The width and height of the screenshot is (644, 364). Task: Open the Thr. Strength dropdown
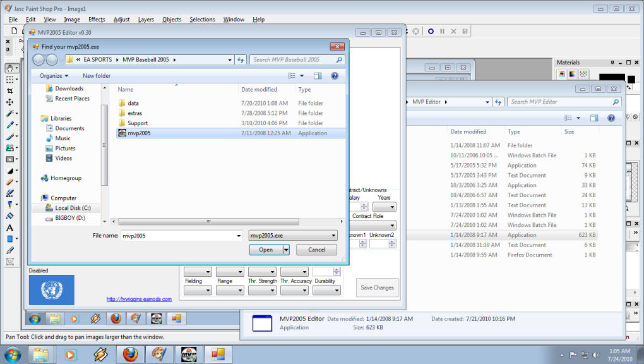pyautogui.click(x=262, y=290)
